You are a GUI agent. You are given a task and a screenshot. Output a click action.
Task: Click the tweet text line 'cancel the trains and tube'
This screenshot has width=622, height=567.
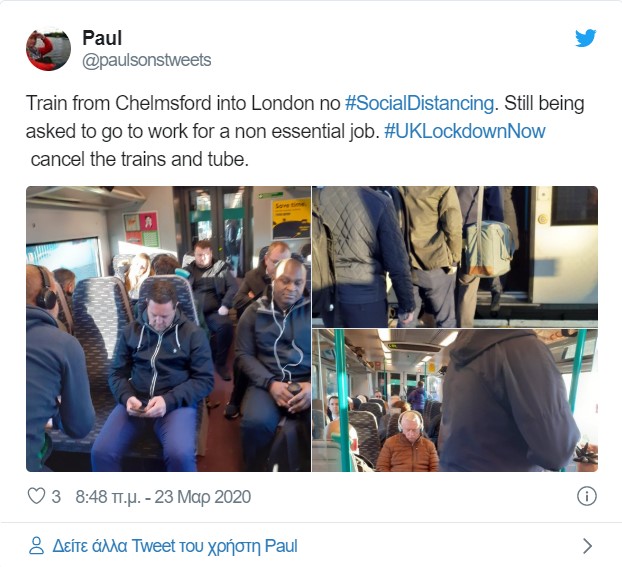click(x=139, y=160)
